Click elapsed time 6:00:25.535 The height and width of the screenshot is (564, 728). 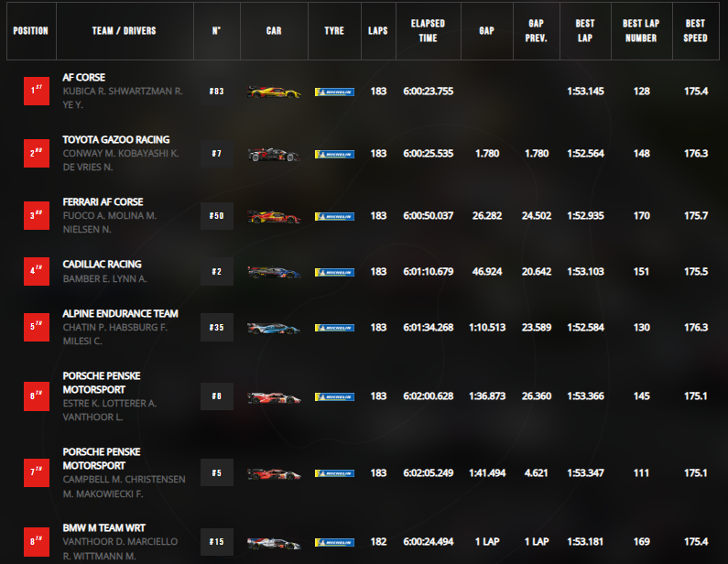coord(428,154)
